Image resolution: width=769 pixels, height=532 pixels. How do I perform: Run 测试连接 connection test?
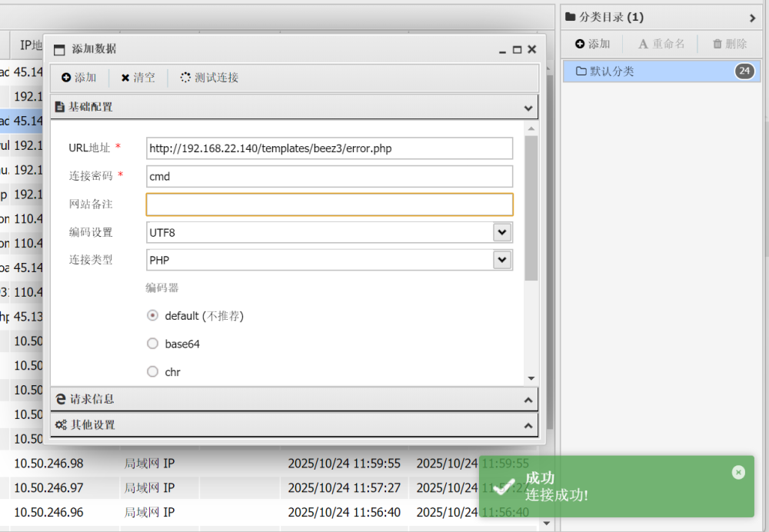(x=209, y=78)
